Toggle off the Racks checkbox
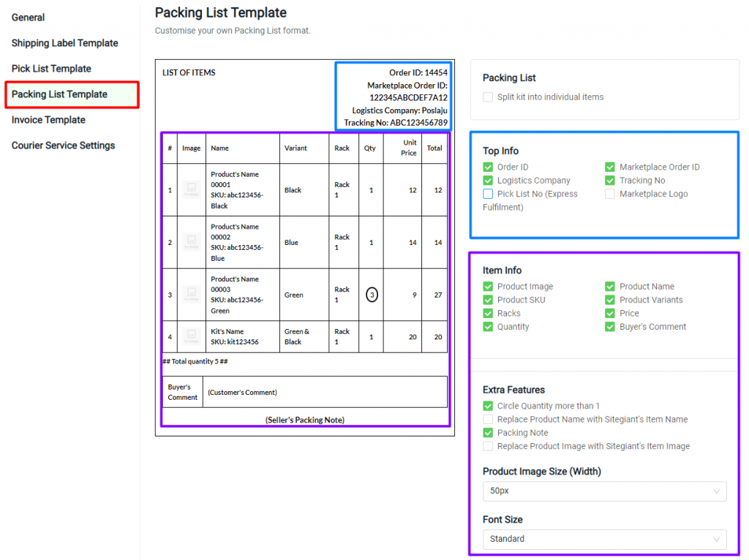This screenshot has height=560, width=749. click(x=488, y=313)
